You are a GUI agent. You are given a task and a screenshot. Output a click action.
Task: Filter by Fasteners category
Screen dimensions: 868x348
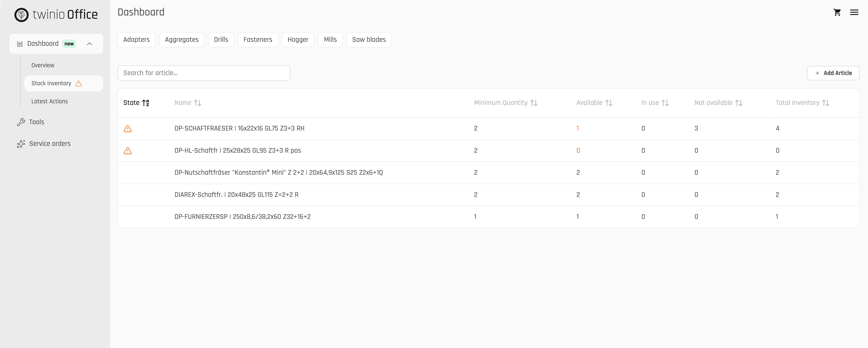click(x=258, y=40)
